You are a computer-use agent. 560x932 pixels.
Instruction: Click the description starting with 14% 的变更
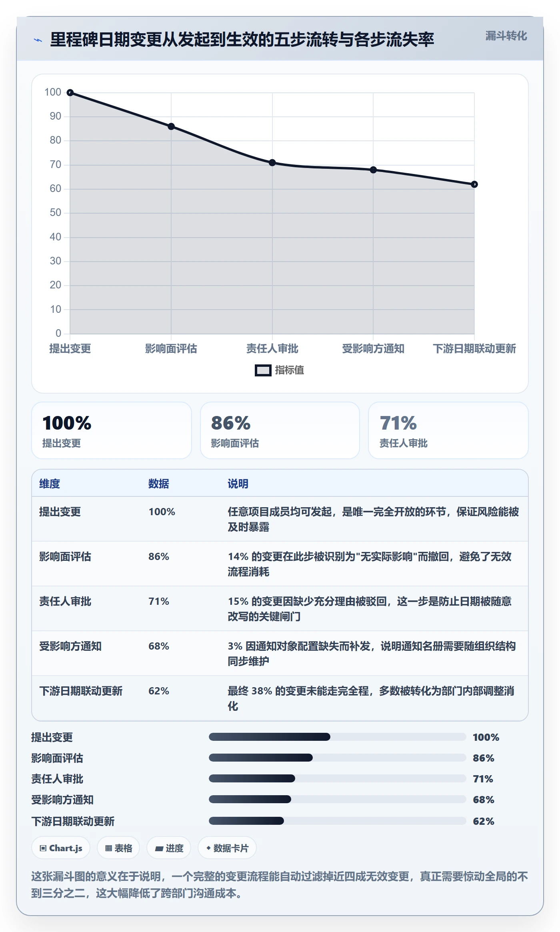tap(370, 564)
